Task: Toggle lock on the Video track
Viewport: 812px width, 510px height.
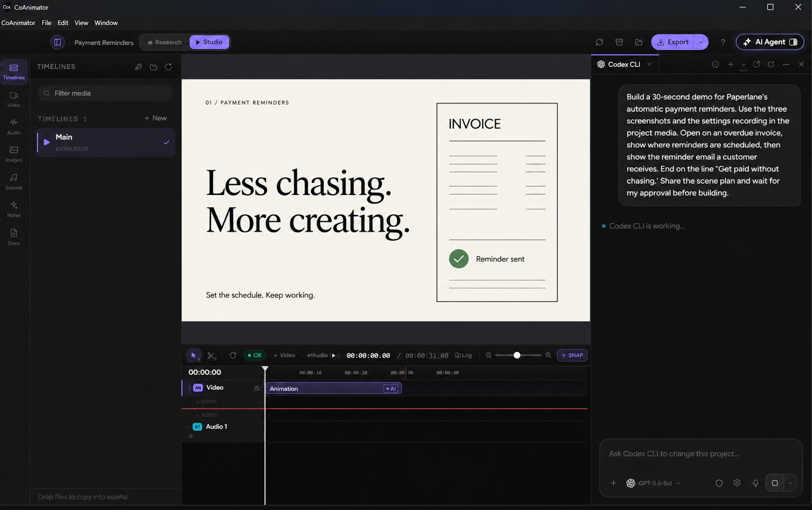Action: pos(256,388)
